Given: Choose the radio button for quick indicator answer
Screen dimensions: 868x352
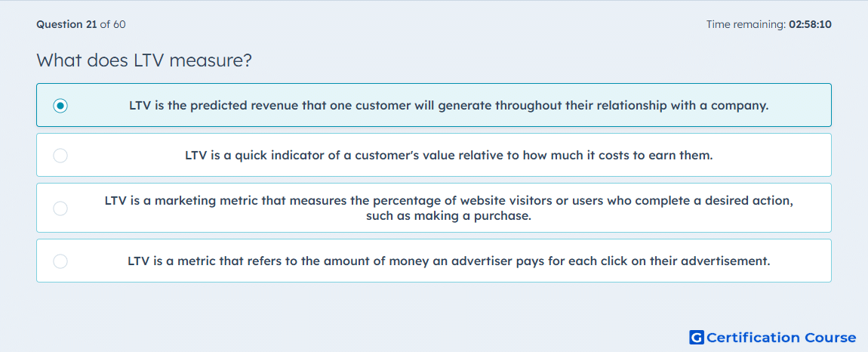Looking at the screenshot, I should (x=60, y=156).
